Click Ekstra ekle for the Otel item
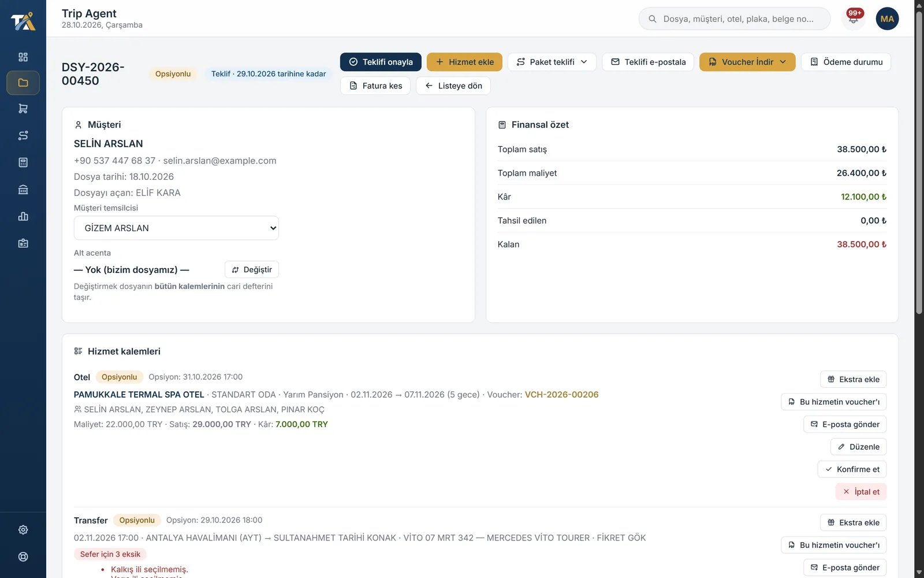The height and width of the screenshot is (578, 924). (x=853, y=379)
